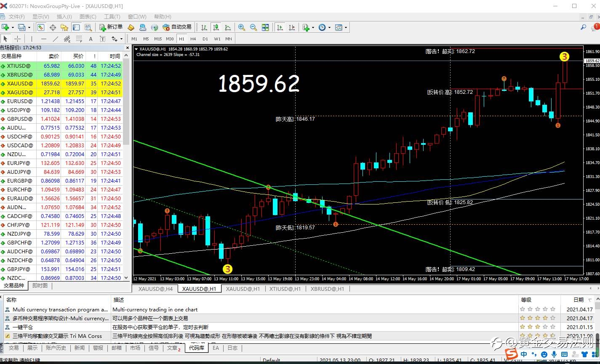The image size is (600, 364).
Task: Zoom out on the chart
Action: coord(253,27)
